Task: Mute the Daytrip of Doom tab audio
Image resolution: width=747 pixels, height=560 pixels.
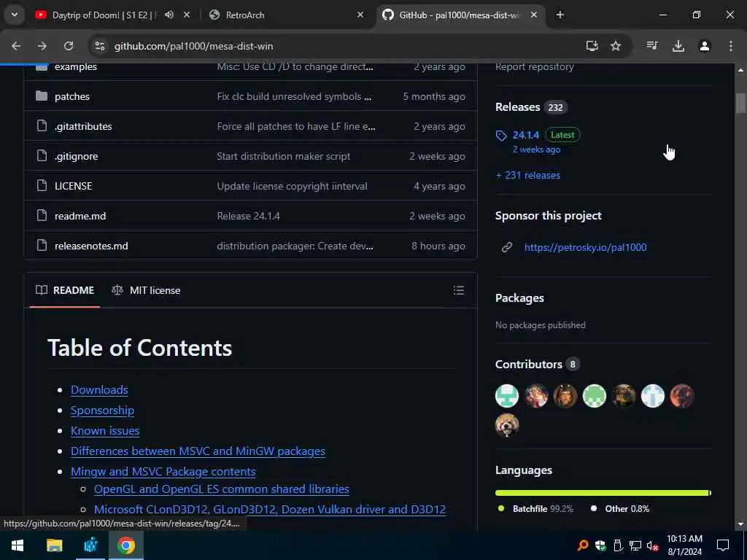Action: pyautogui.click(x=169, y=15)
